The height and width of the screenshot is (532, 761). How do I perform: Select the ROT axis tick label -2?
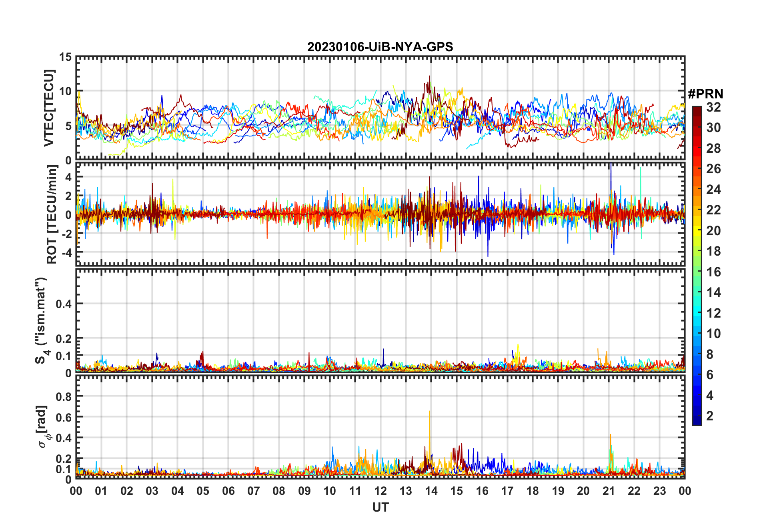[66, 234]
